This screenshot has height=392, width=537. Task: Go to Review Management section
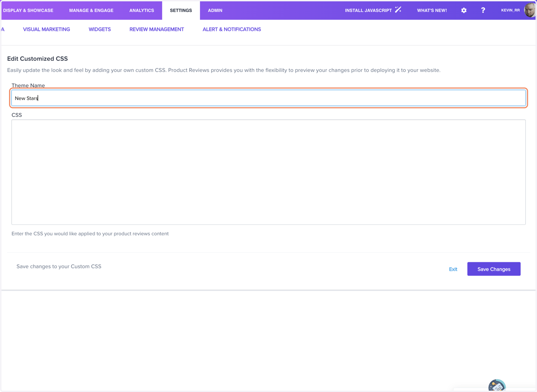(157, 30)
